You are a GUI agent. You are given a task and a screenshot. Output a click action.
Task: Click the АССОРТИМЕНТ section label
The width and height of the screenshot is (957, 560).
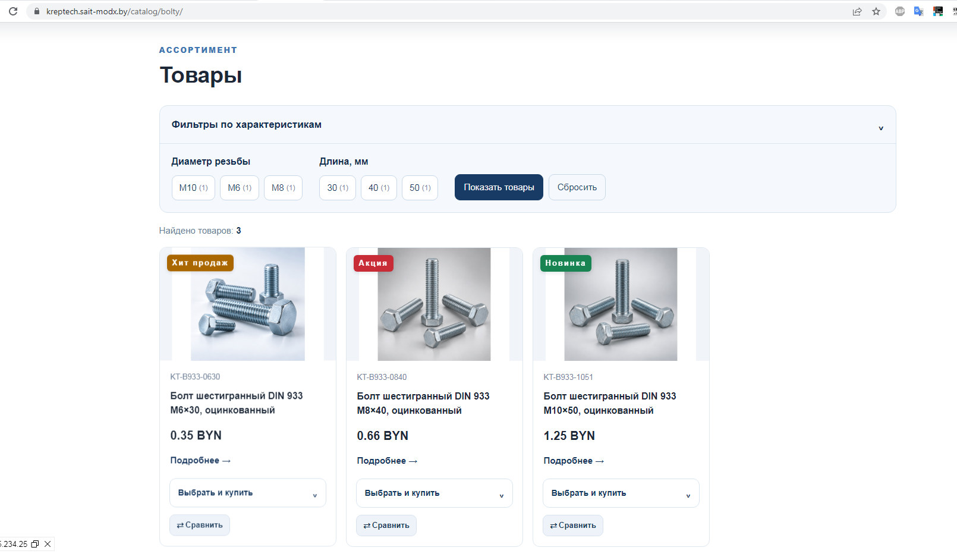[x=198, y=50]
